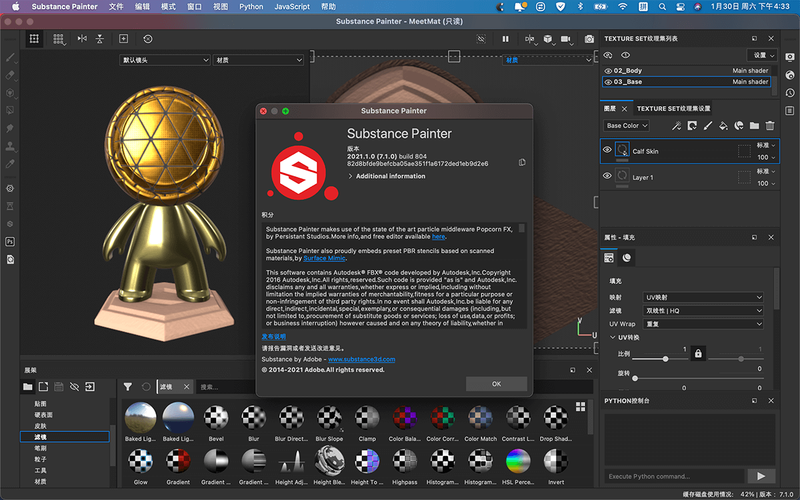Select the 笔刷 brushes category in shelf
Screen dimensions: 800x500
point(40,448)
